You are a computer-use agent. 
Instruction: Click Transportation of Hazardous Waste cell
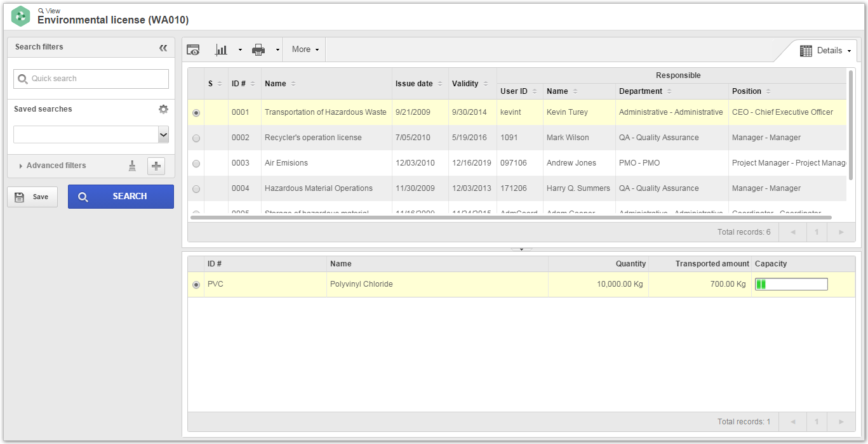[x=326, y=112]
